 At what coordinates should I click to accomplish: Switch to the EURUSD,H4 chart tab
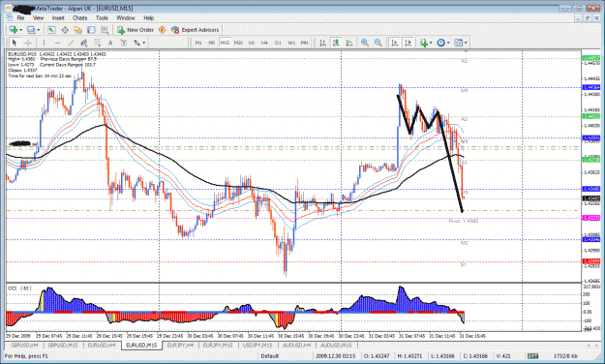pos(102,345)
